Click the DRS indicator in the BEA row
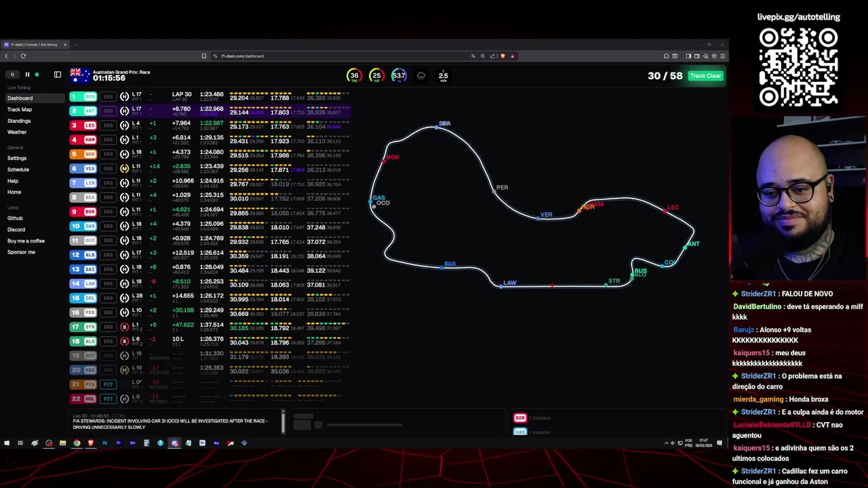Screen dimensions: 868x488 click(x=108, y=198)
